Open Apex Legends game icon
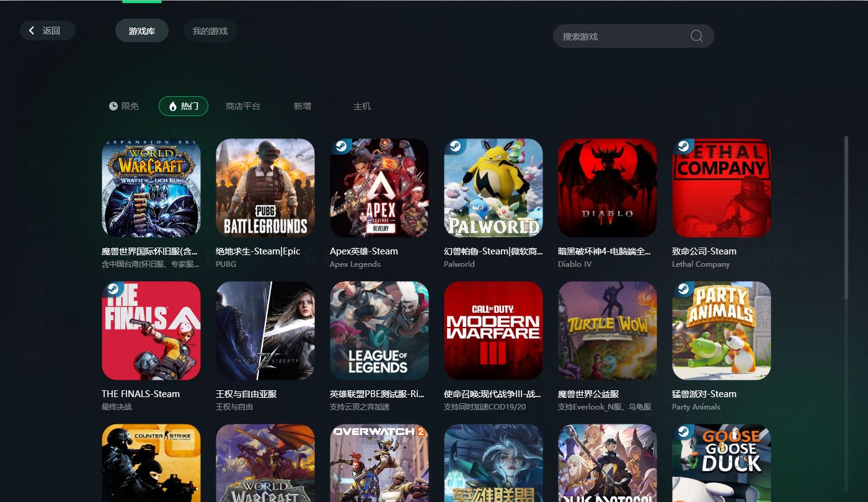The image size is (868, 502). click(379, 188)
